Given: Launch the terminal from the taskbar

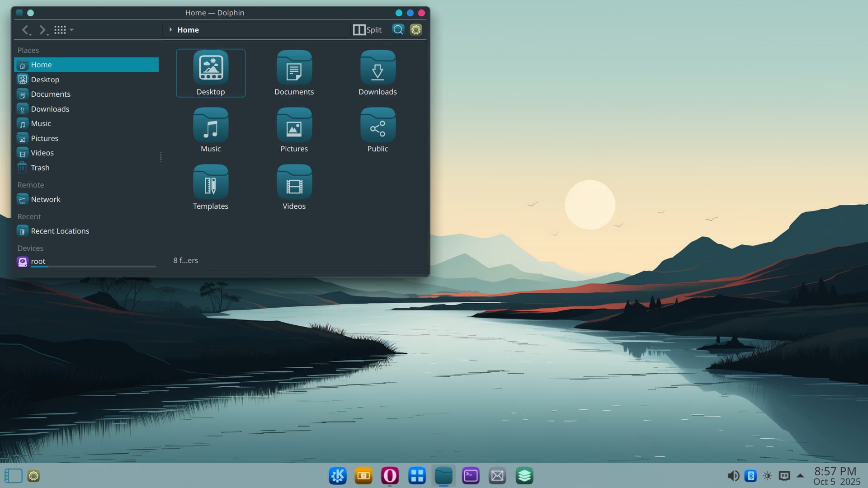Looking at the screenshot, I should click(471, 476).
